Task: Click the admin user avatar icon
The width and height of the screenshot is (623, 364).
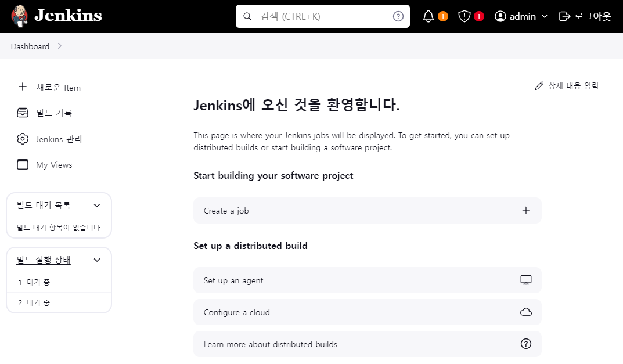Action: (500, 16)
